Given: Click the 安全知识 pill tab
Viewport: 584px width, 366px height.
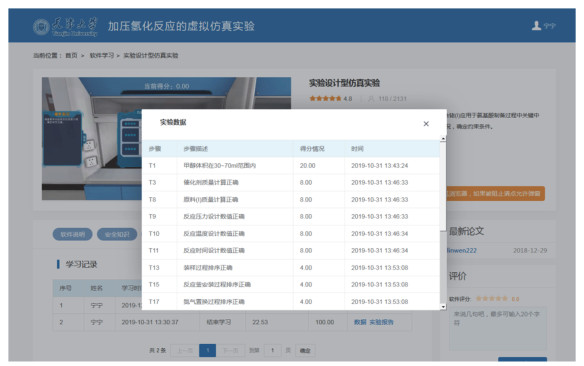Looking at the screenshot, I should 117,235.
